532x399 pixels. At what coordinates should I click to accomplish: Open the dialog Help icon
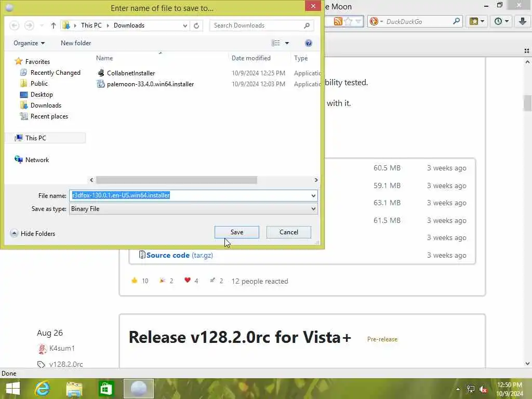pyautogui.click(x=309, y=43)
